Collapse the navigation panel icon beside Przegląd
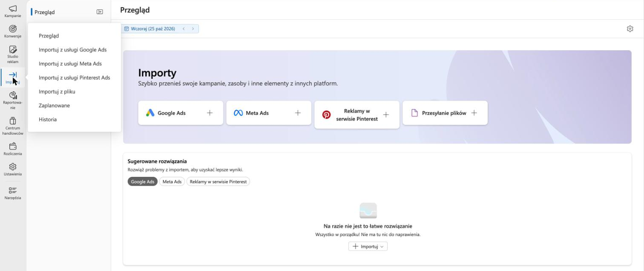644x271 pixels. (x=100, y=12)
